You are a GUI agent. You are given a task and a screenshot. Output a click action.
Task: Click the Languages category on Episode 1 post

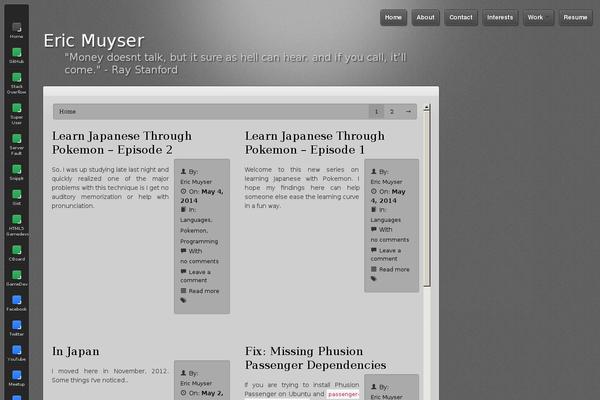pyautogui.click(x=386, y=220)
